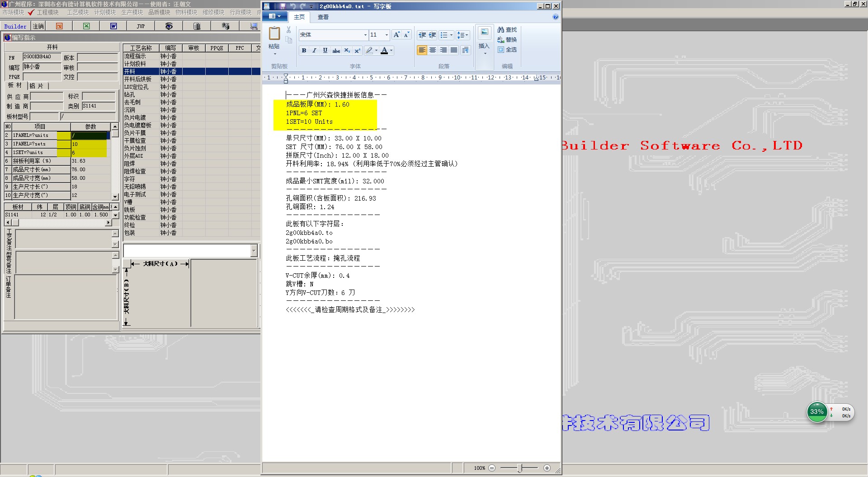Click the Builder toolbar button
Viewport: 868px width, 477px height.
pos(15,26)
